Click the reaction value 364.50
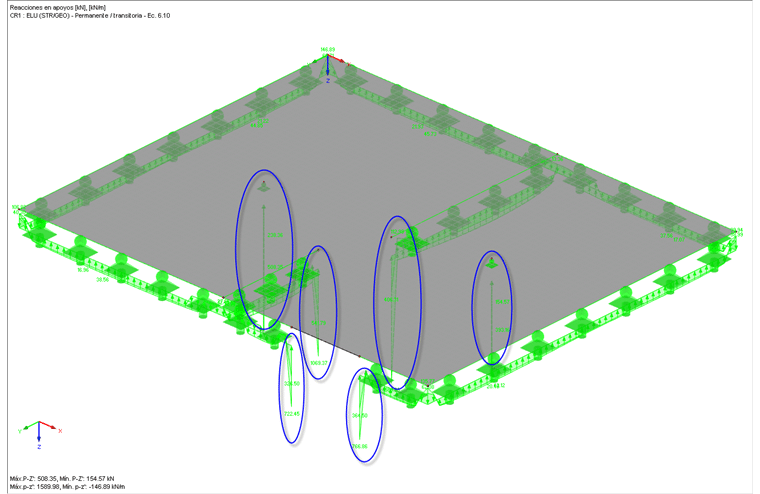Screen dimensions: 760x494 [x=360, y=415]
